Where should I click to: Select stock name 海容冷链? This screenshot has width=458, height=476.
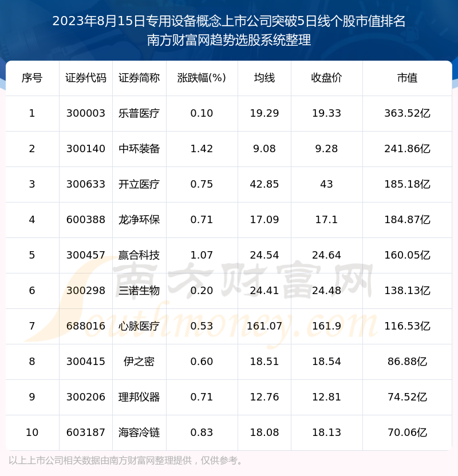pos(139,433)
